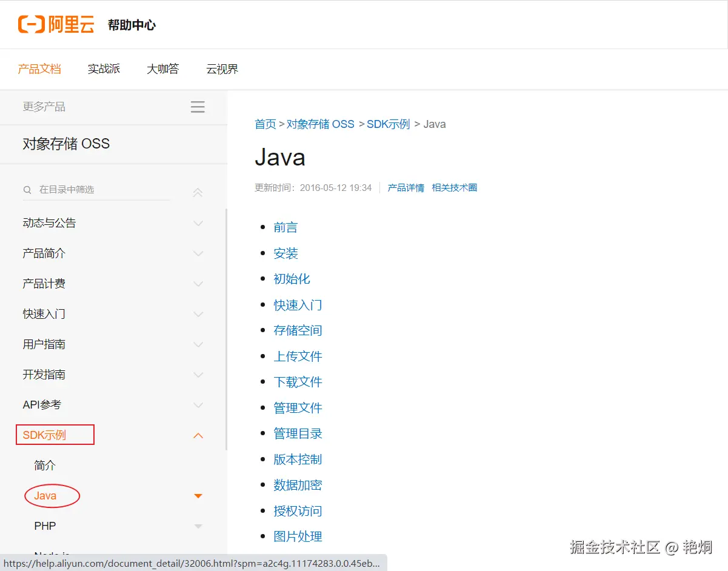Switch to 云视界 tab
This screenshot has width=728, height=571.
click(222, 69)
